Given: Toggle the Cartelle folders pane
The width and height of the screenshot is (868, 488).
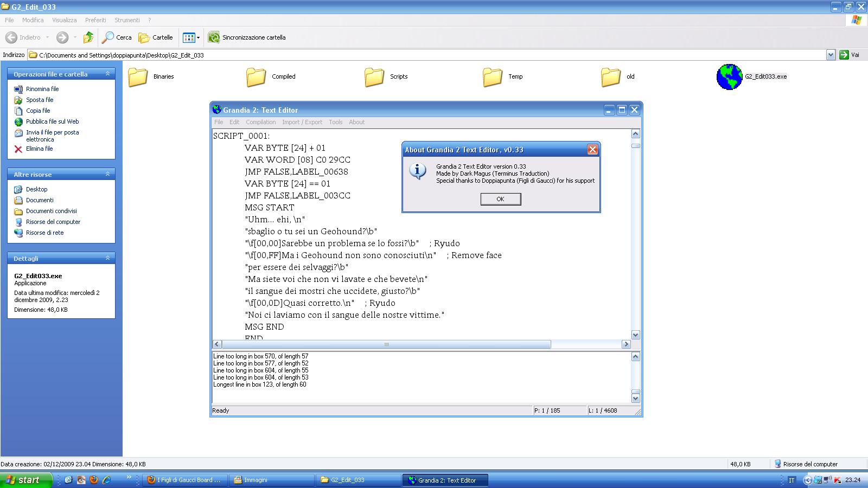Looking at the screenshot, I should (156, 37).
